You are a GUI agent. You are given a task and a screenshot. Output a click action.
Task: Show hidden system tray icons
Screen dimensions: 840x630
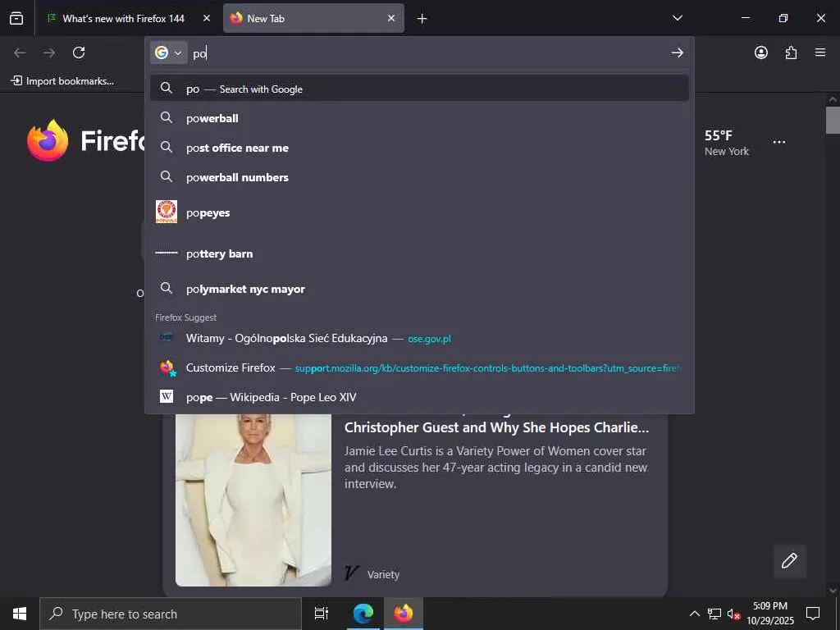[x=694, y=614]
